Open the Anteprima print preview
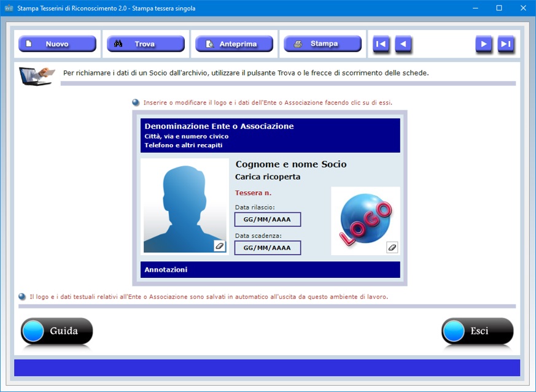 click(x=234, y=44)
